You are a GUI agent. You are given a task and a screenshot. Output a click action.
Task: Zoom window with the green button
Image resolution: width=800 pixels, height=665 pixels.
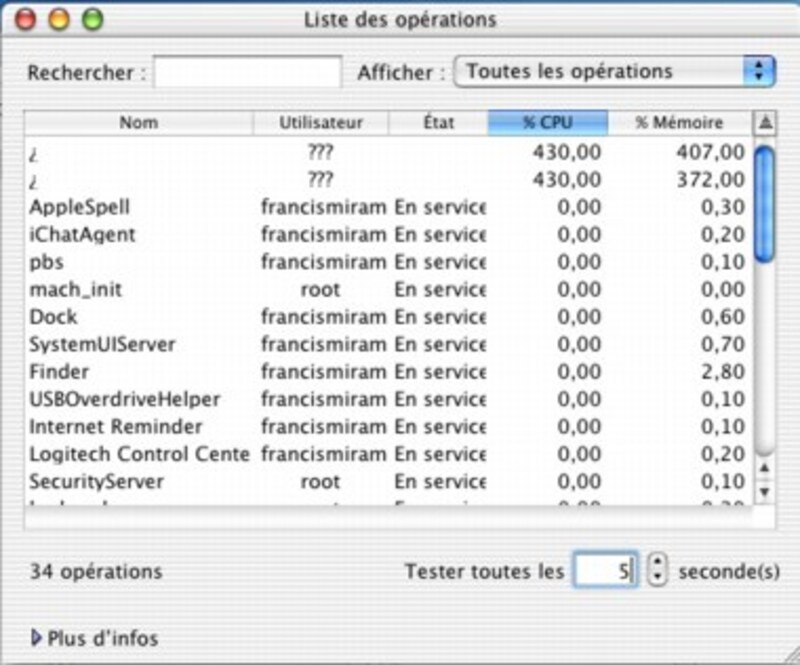[93, 19]
